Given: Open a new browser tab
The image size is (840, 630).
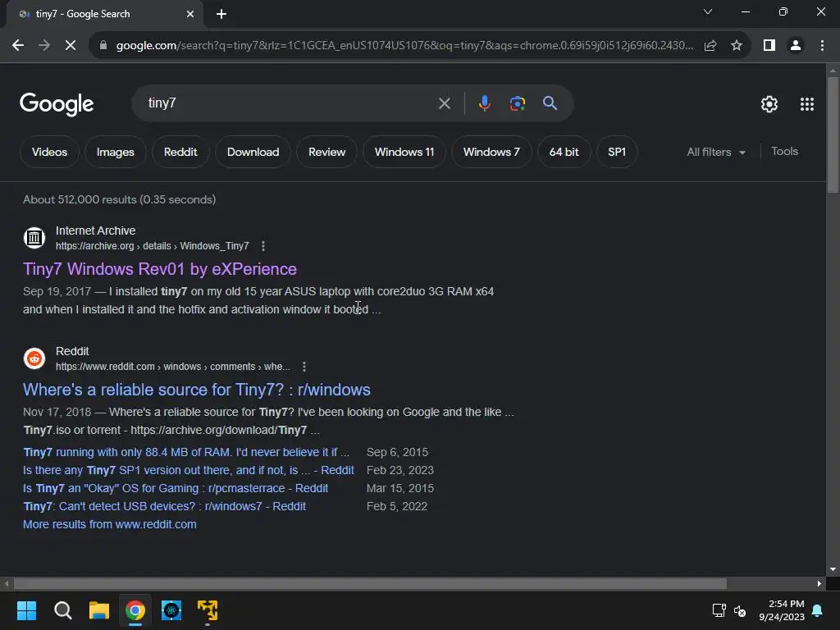Looking at the screenshot, I should pyautogui.click(x=221, y=15).
